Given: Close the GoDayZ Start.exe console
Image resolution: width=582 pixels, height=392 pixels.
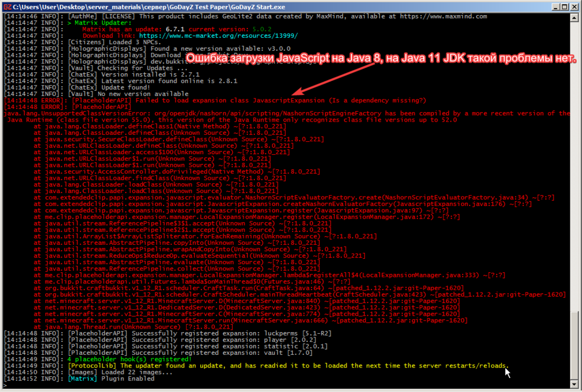Looking at the screenshot, I should 574,6.
